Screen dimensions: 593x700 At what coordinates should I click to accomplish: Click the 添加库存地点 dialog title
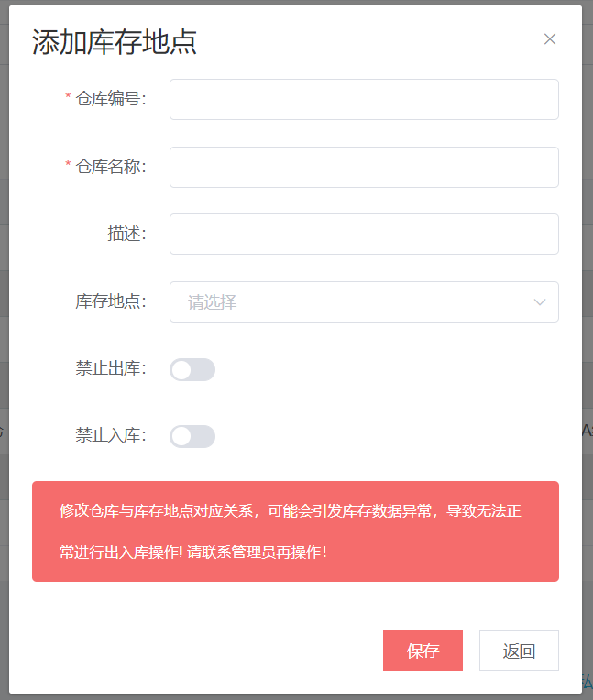(115, 42)
